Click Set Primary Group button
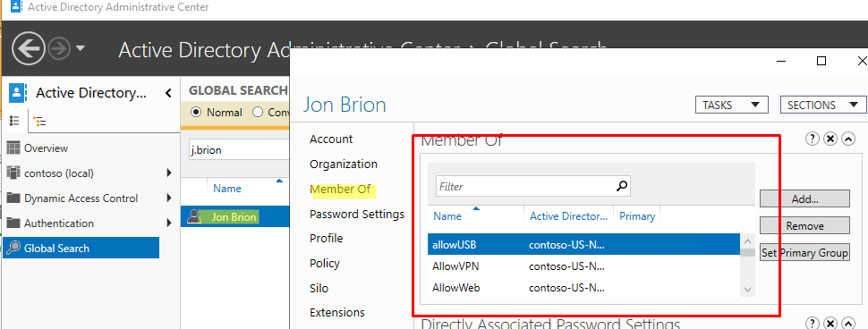This screenshot has width=868, height=329. coord(804,253)
